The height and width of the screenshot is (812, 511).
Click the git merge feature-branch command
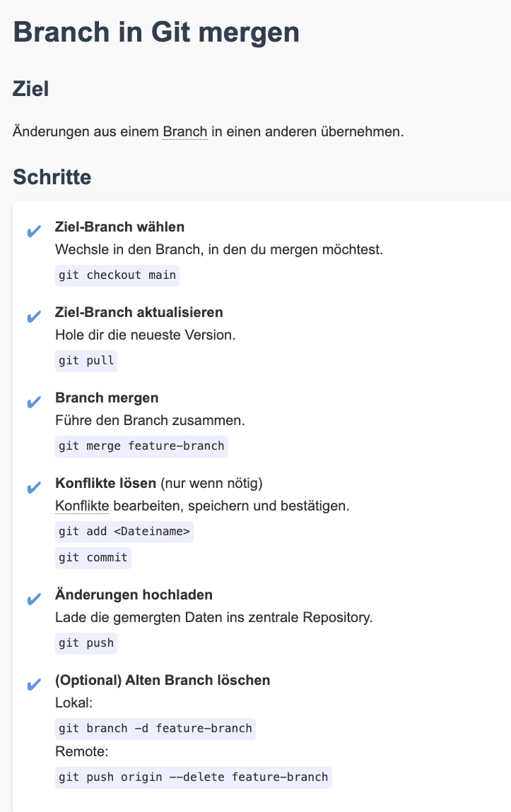(141, 446)
